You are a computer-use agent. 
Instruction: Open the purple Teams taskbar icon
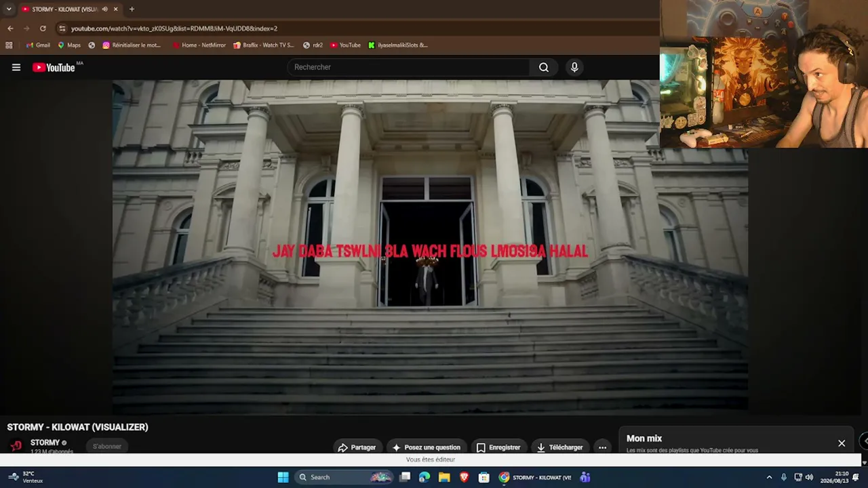[x=585, y=477]
